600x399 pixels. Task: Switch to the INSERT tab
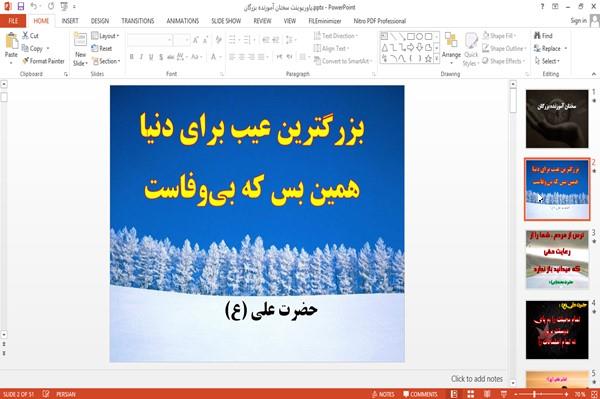coord(70,21)
